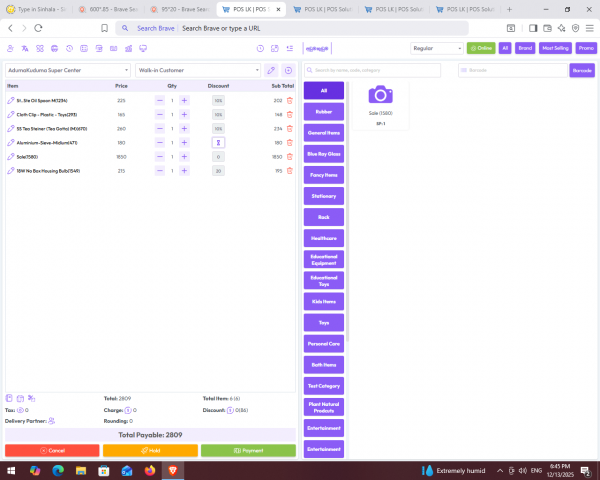Click the product search by name field
The height and width of the screenshot is (480, 600).
click(372, 70)
